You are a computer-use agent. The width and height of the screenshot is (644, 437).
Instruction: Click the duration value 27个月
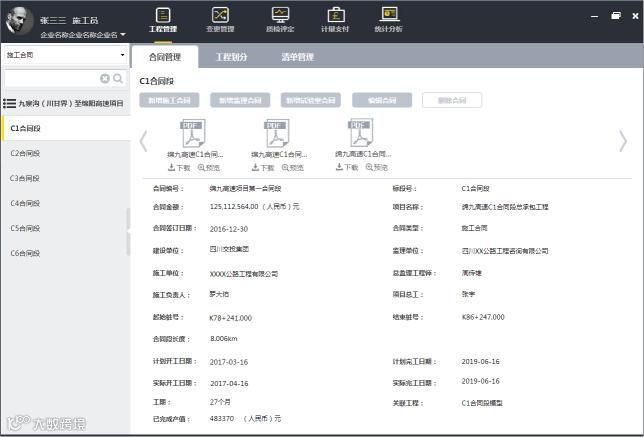[220, 402]
